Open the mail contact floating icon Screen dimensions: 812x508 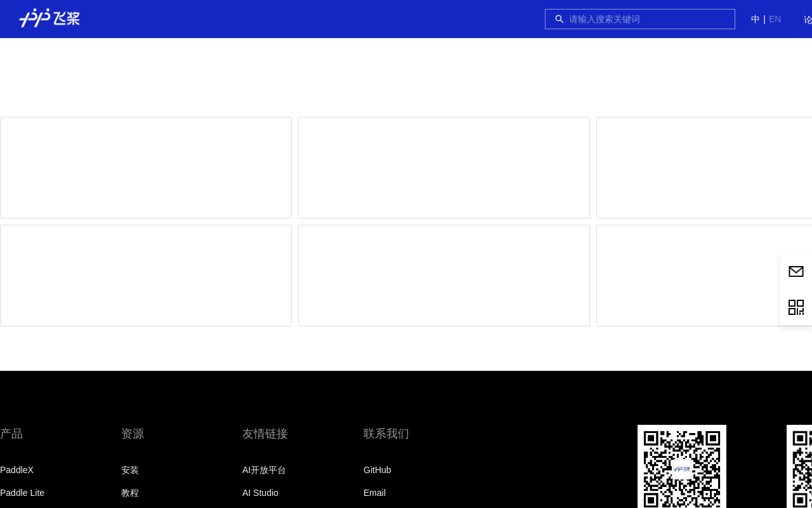[796, 272]
